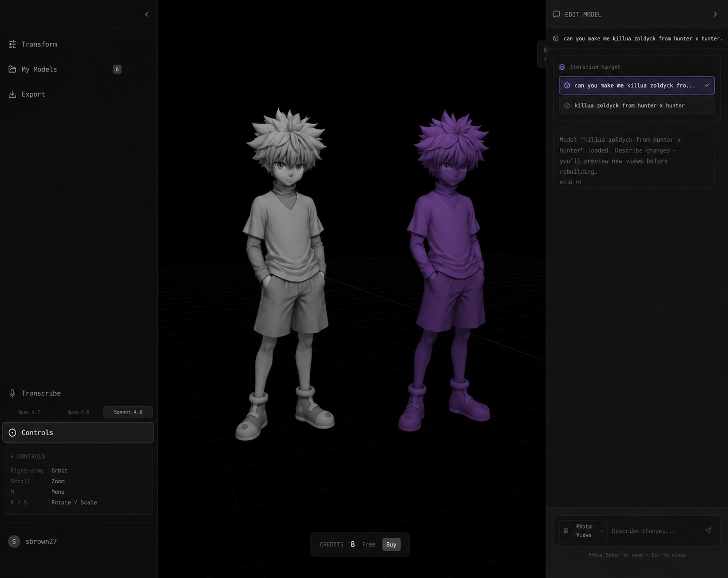Toggle the Controls panel button
The height and width of the screenshot is (578, 728).
coord(78,433)
